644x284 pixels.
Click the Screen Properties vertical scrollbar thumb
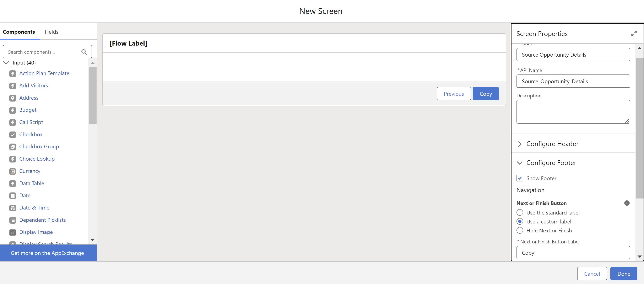(x=639, y=128)
